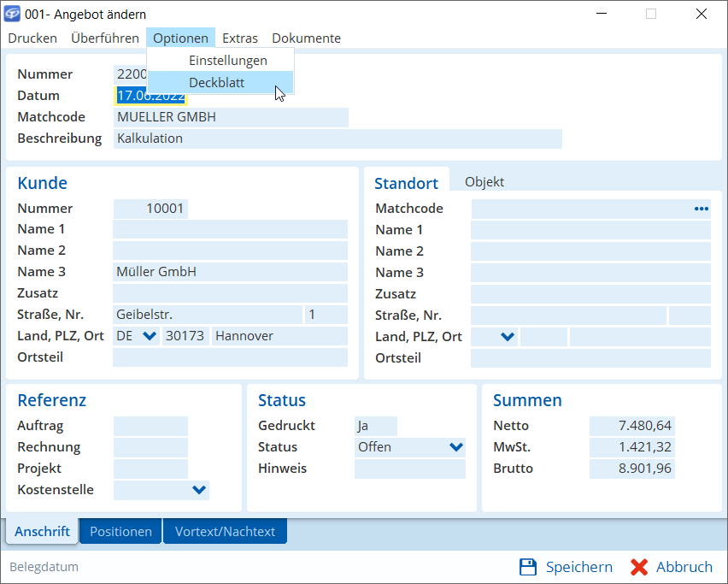Open the Status dropdown showing Offen
Screen dimensions: 728x584
tap(455, 447)
